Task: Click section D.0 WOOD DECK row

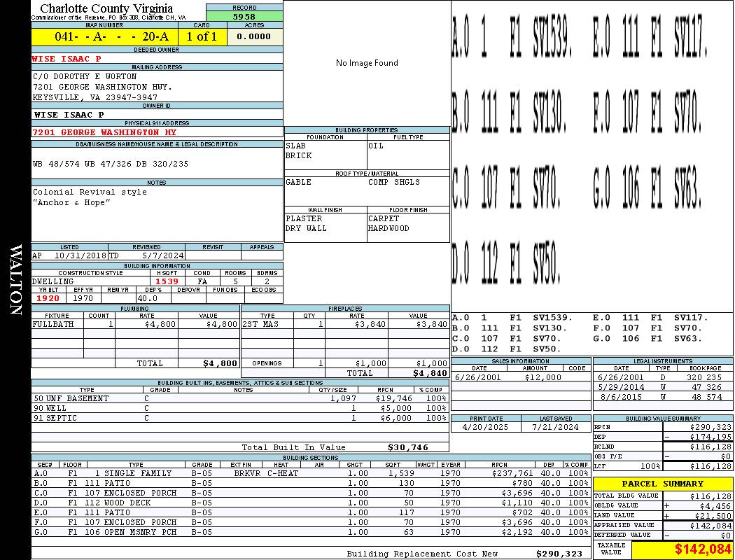Action: (x=311, y=503)
